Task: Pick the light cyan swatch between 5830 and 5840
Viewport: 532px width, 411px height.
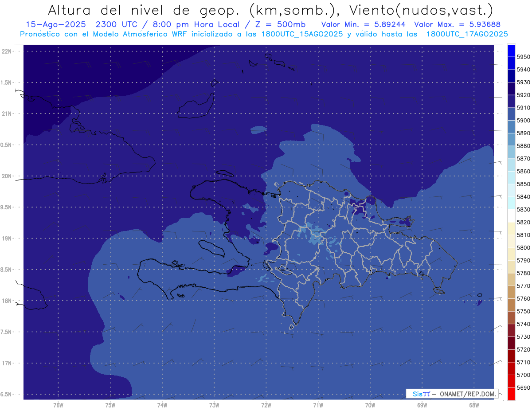Action: point(511,203)
